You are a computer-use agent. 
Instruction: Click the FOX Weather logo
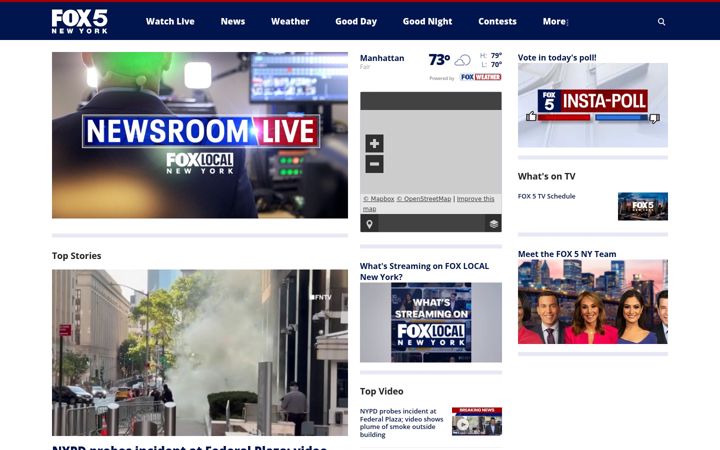480,77
